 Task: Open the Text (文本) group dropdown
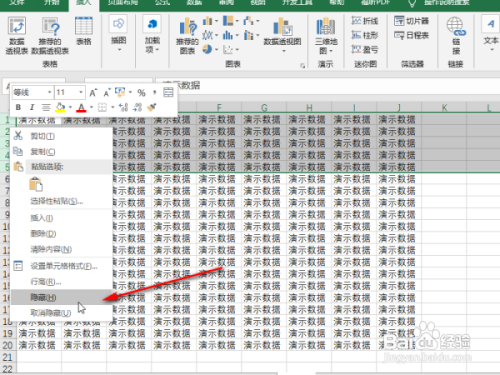(491, 34)
